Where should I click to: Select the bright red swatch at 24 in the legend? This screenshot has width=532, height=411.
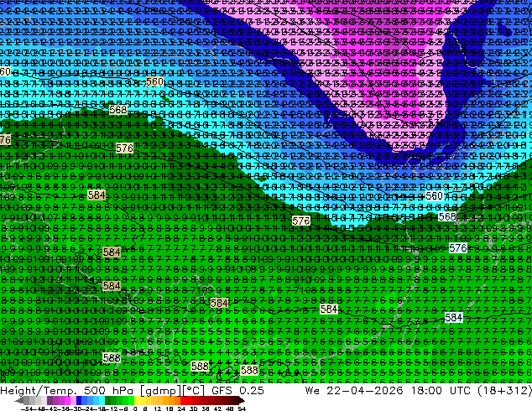point(183,401)
